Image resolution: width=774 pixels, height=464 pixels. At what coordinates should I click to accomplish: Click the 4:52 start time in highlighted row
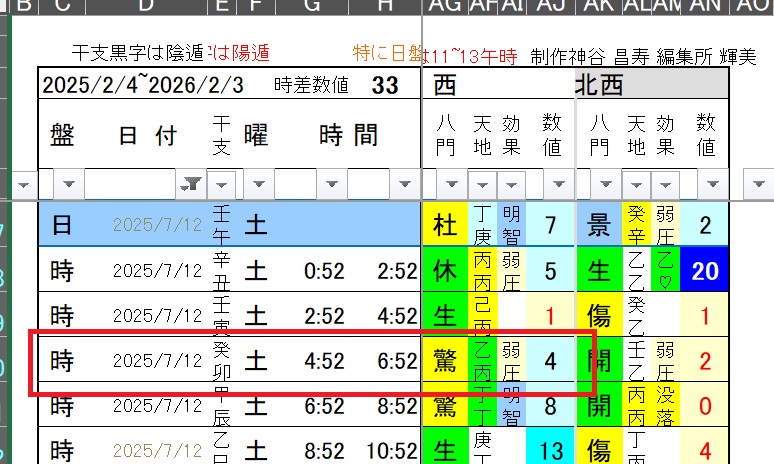click(x=325, y=359)
